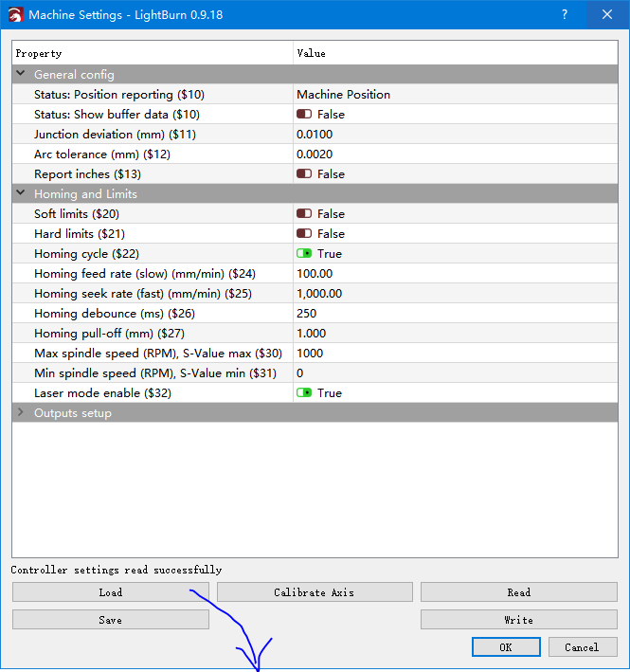This screenshot has height=672, width=630.
Task: Open Position reporting value Machine Position
Action: [343, 94]
